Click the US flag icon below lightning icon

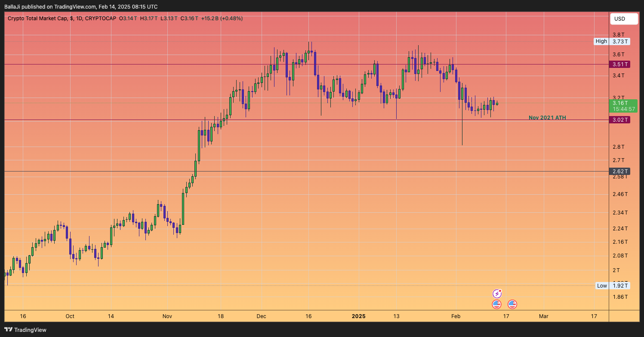click(497, 304)
